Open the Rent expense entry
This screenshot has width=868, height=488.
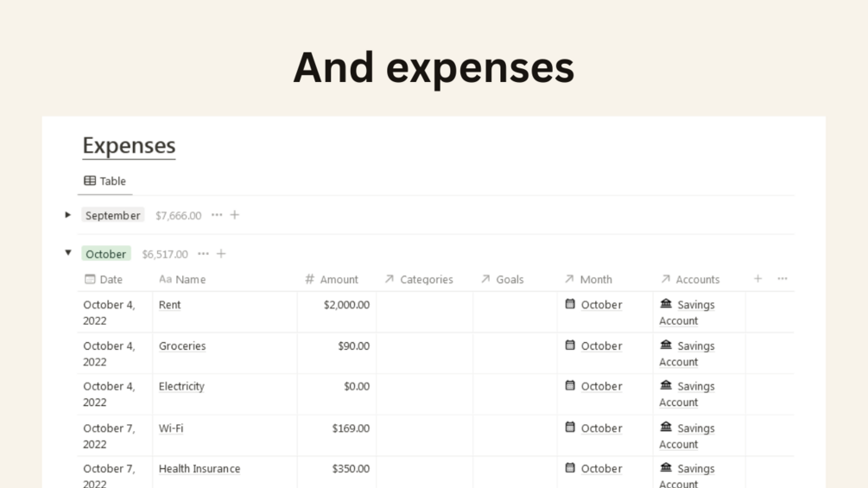tap(170, 305)
